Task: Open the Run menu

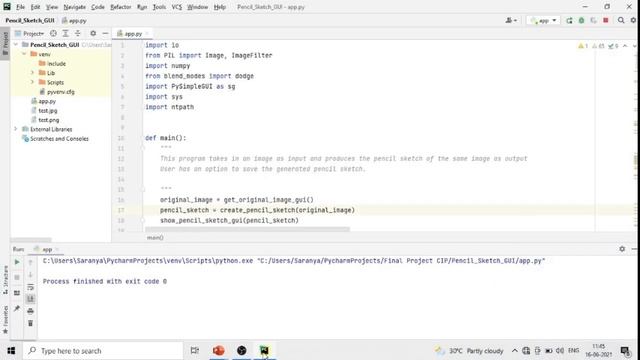Action: 142,7
